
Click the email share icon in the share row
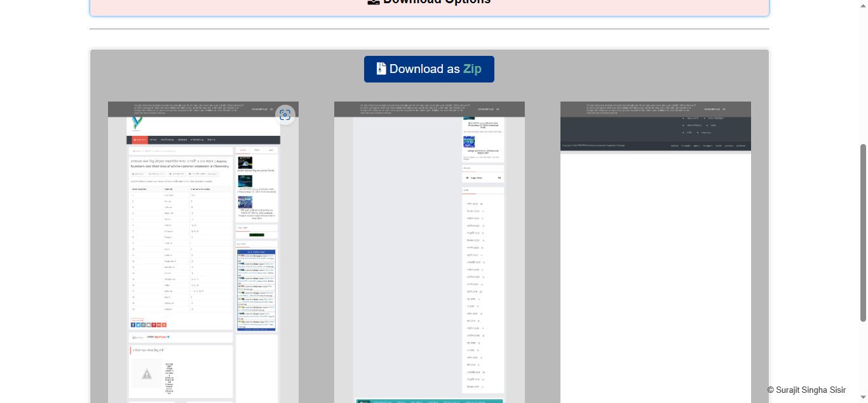tap(149, 325)
